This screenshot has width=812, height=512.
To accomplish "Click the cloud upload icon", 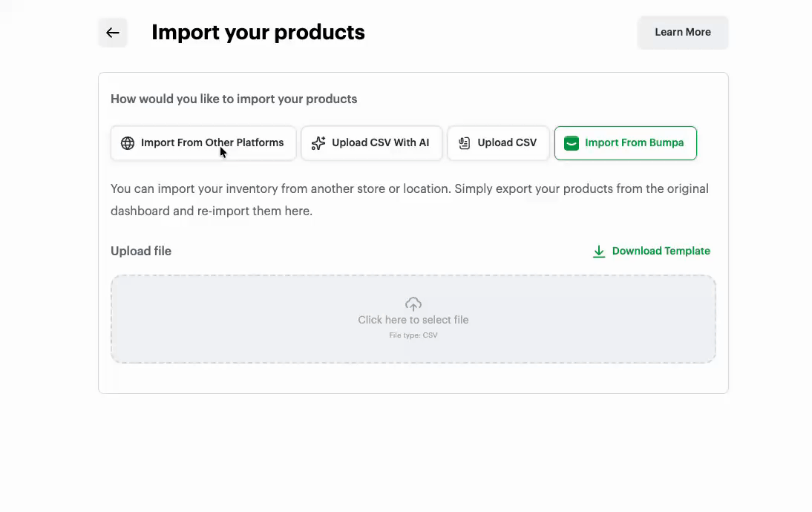I will 413,303.
